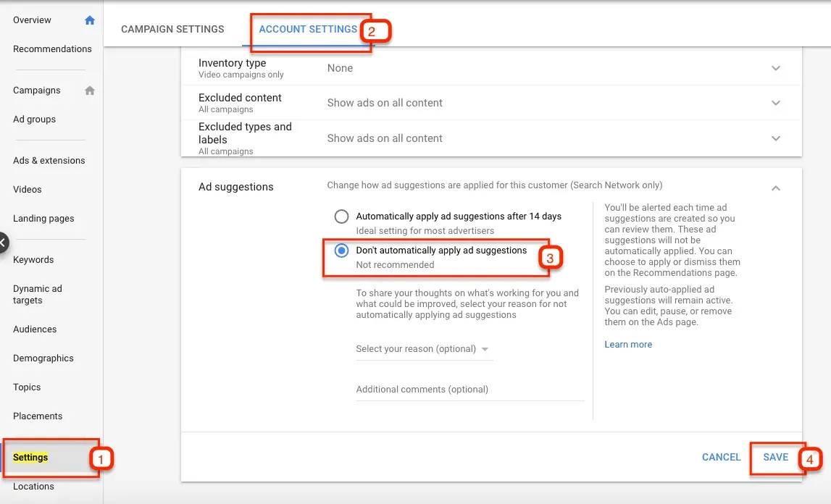Screen dimensions: 831x504
Task: Select 'Automatically apply ad suggestions after 14 days'
Action: pos(341,216)
